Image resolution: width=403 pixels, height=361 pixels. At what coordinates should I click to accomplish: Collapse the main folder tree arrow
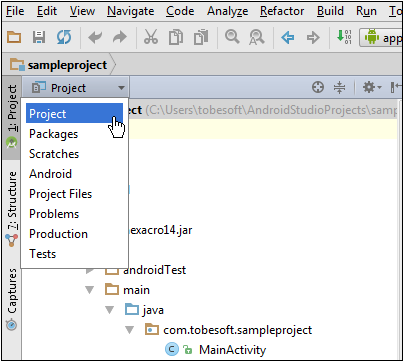(90, 290)
